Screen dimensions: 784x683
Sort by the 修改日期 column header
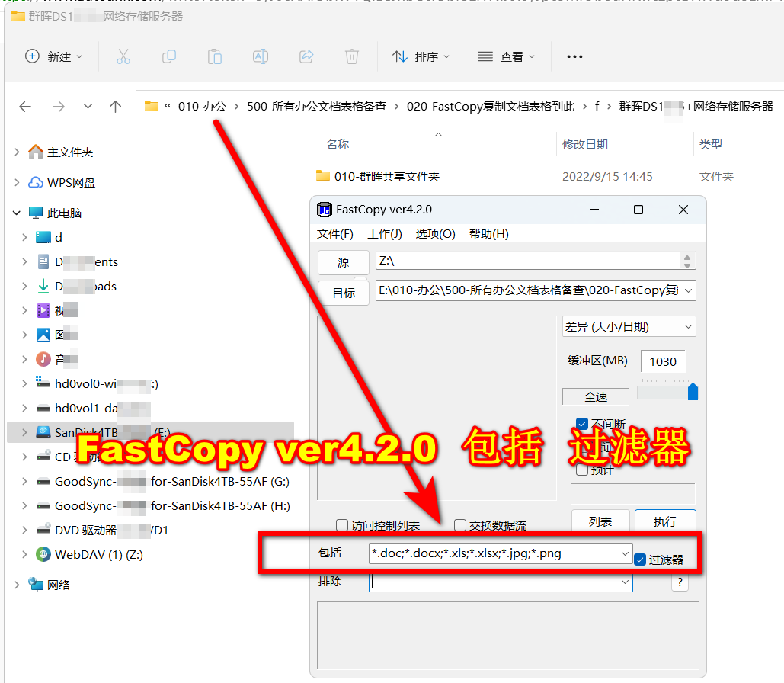[x=585, y=145]
